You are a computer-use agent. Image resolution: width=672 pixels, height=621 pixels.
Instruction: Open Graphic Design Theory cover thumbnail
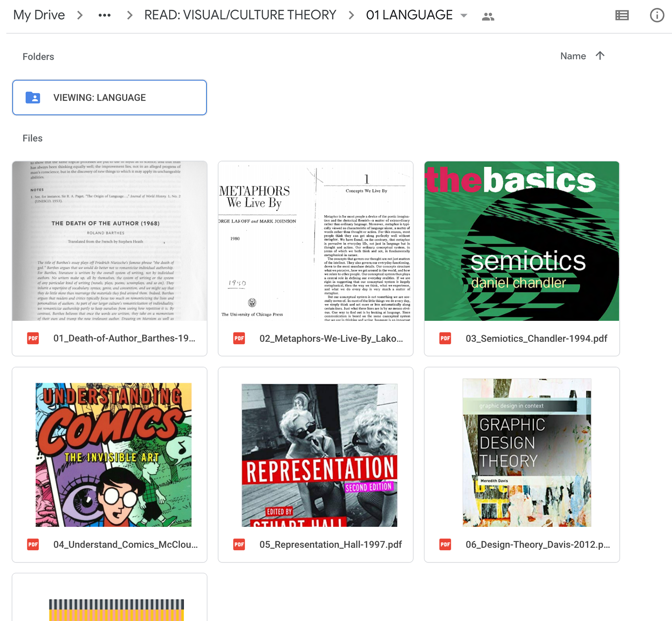tap(527, 452)
